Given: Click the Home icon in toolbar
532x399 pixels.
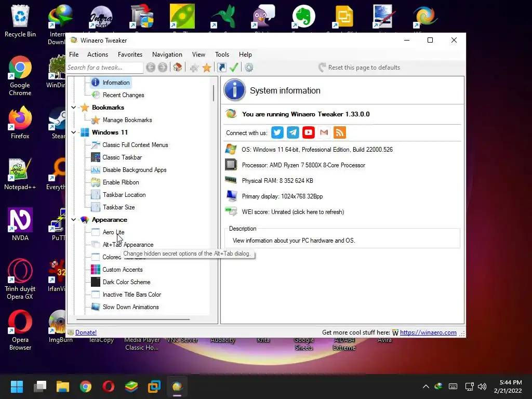Looking at the screenshot, I should click(x=178, y=67).
